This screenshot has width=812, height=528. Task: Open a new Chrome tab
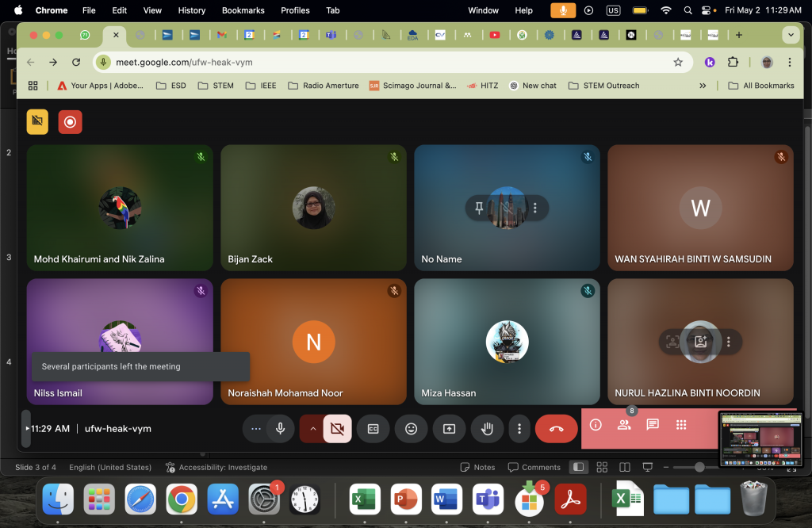pos(739,35)
